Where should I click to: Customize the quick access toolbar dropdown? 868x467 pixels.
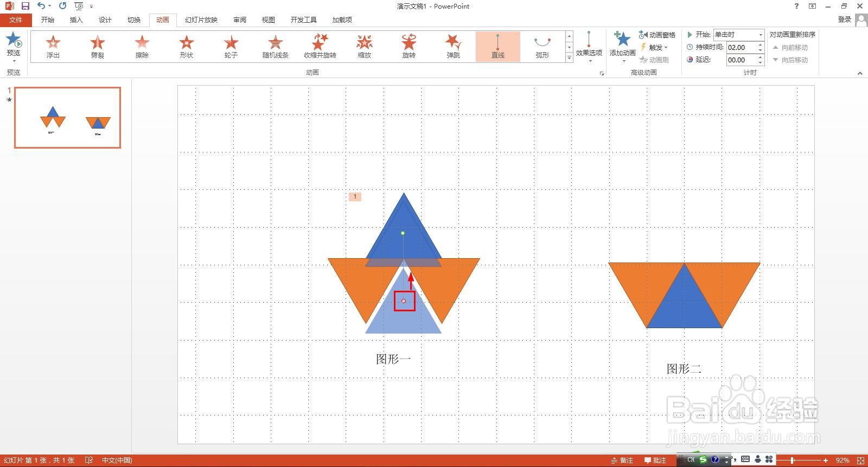coord(91,6)
